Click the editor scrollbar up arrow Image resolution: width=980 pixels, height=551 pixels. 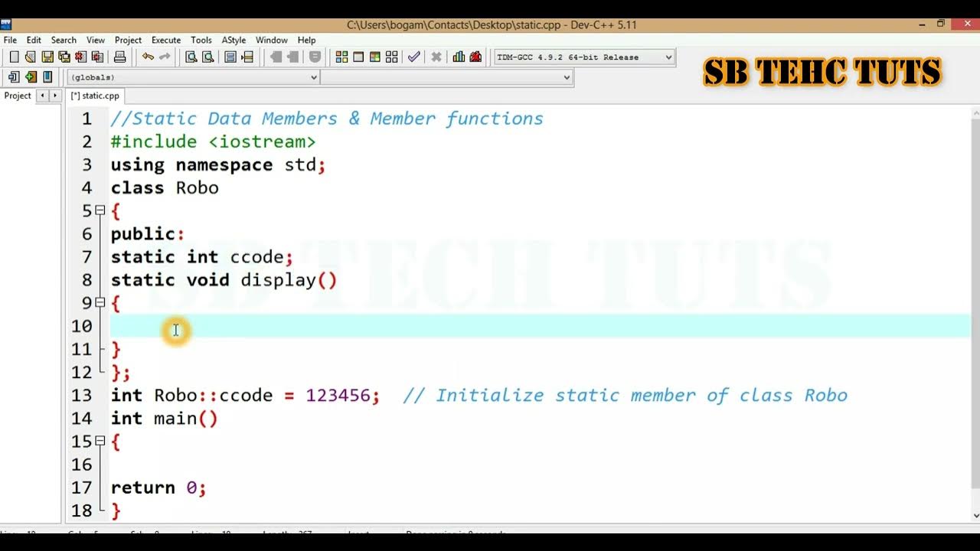(975, 113)
